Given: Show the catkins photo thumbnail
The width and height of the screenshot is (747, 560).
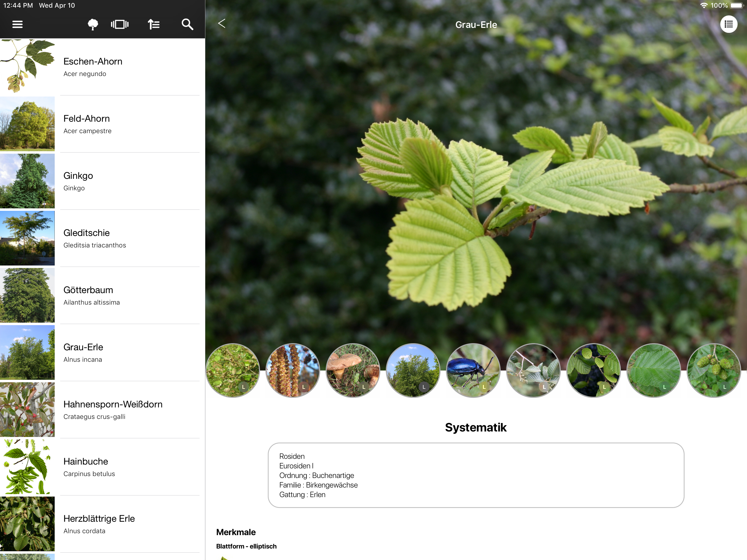Looking at the screenshot, I should 293,370.
